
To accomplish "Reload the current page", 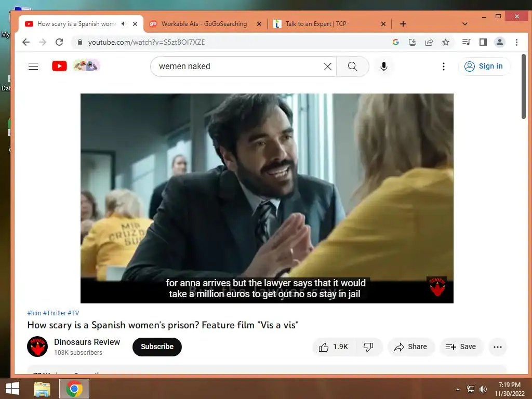I will 59,42.
